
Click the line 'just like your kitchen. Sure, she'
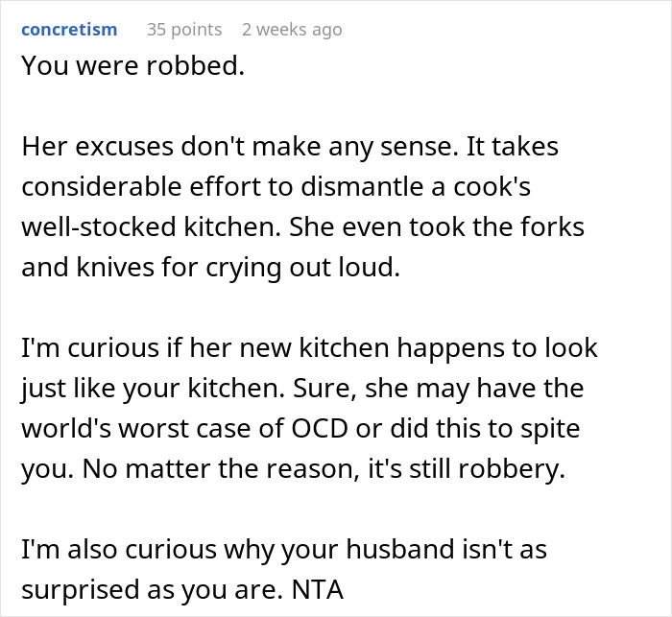pos(216,388)
